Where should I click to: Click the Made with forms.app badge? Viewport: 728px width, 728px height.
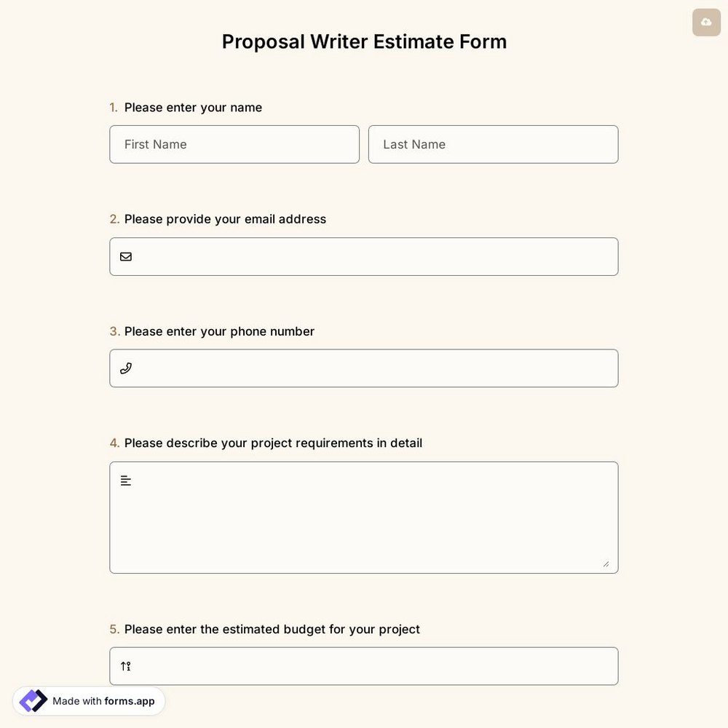(89, 700)
